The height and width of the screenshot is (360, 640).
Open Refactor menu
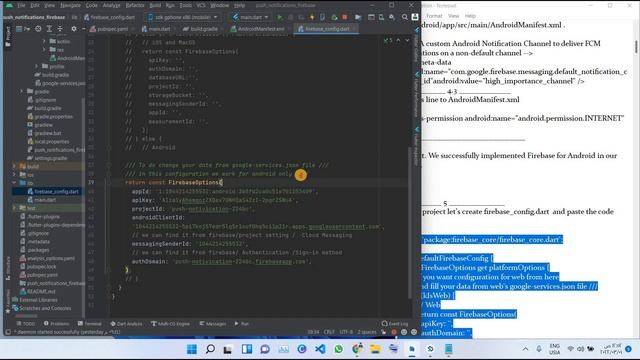pos(135,5)
